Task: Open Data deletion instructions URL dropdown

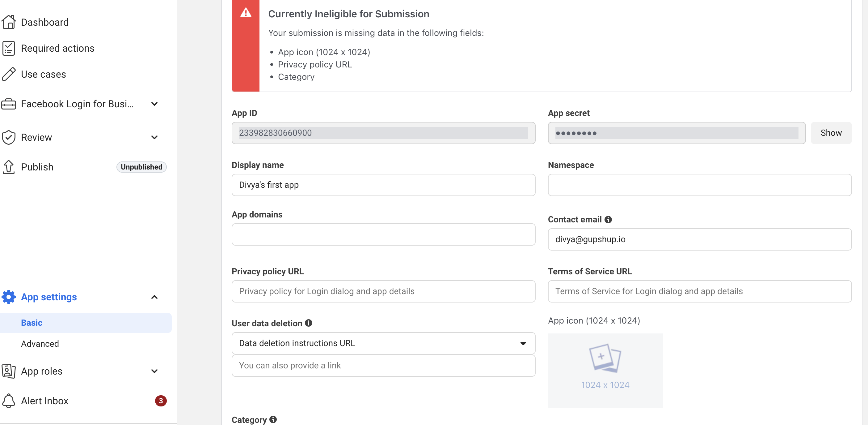Action: (383, 343)
